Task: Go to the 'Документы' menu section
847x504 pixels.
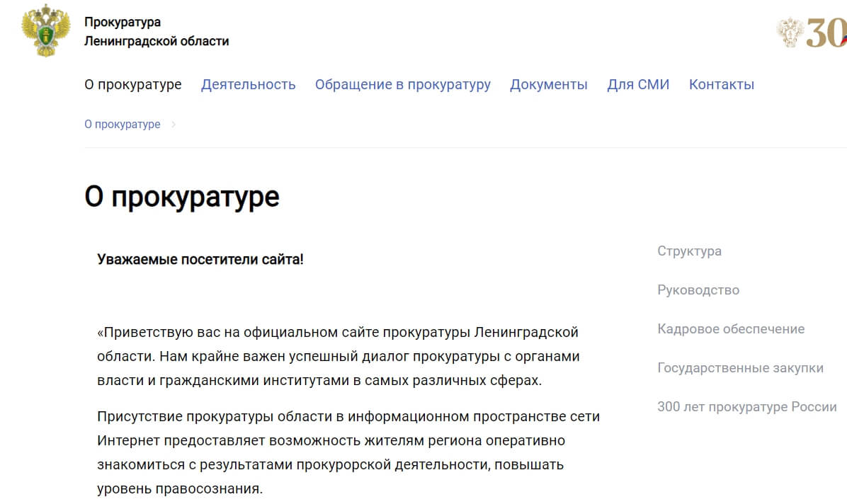Action: click(x=549, y=84)
